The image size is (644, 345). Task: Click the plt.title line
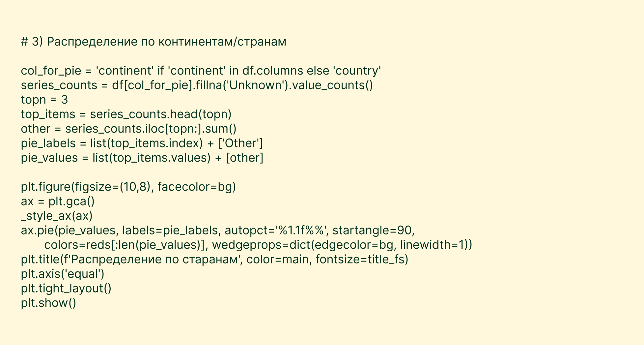point(214,260)
